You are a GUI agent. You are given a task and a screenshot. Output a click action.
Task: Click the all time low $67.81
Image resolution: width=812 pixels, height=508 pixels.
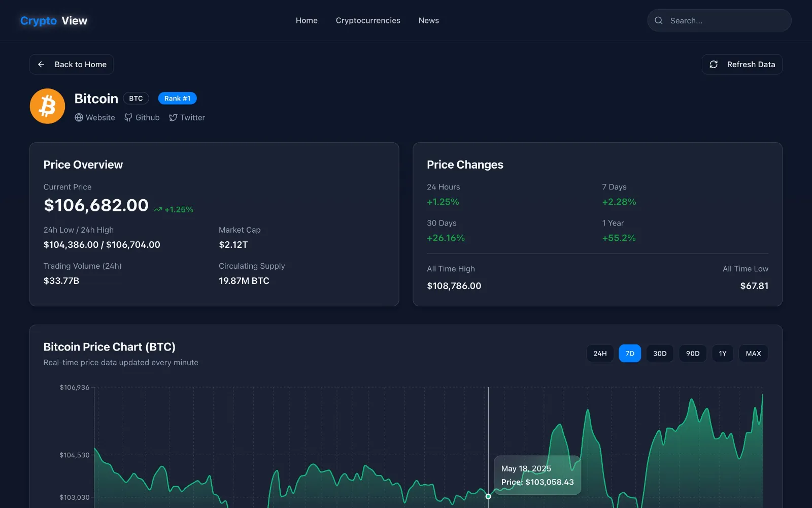point(754,286)
